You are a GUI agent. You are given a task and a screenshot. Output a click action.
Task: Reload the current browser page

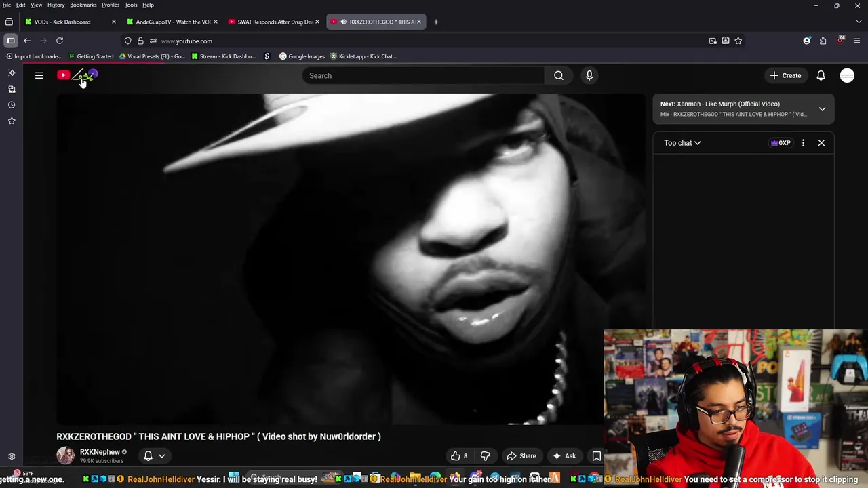pyautogui.click(x=60, y=41)
